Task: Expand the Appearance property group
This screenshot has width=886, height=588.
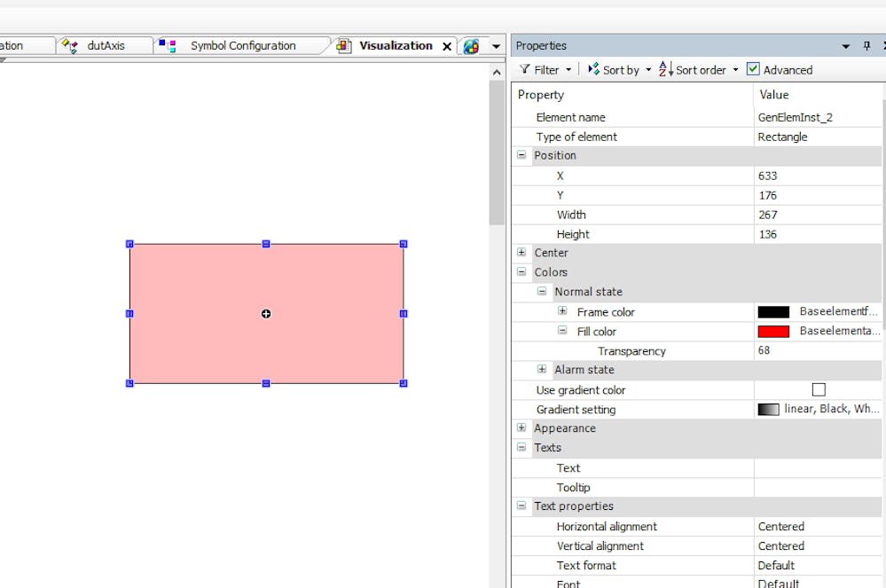Action: (x=521, y=427)
